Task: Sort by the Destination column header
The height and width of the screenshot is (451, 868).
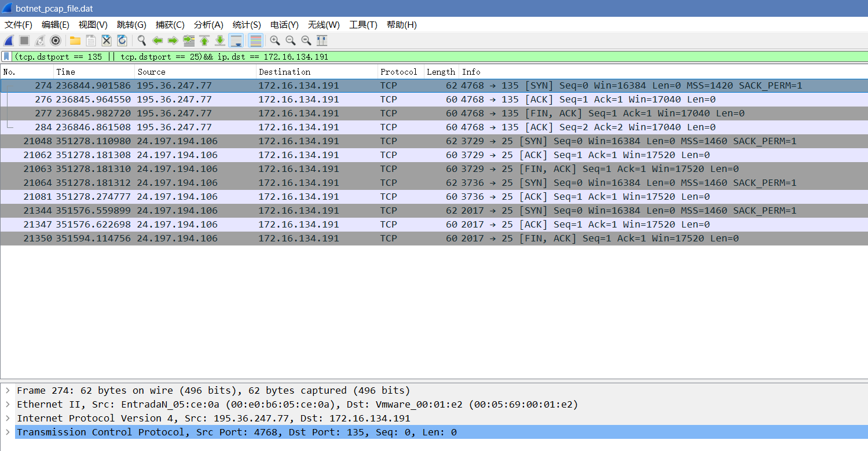Action: 317,72
